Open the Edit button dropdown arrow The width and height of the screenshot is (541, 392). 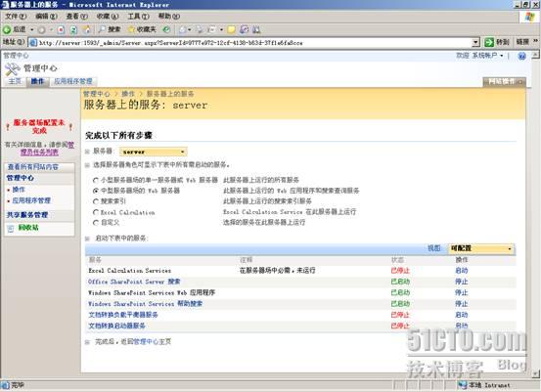tap(221, 30)
